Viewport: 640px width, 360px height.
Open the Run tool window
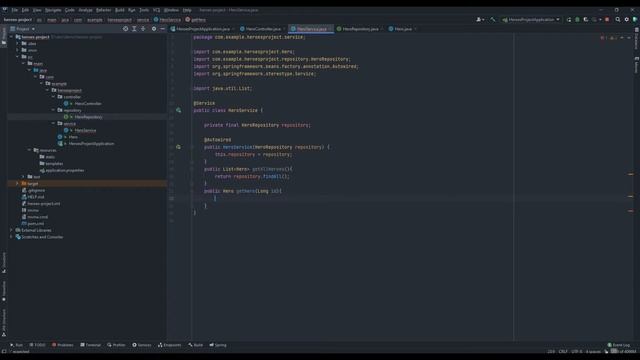(16, 345)
